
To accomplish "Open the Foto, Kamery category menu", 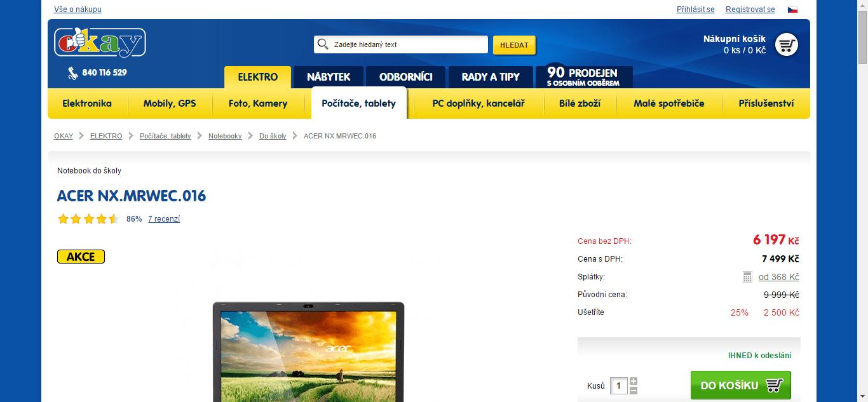I will pyautogui.click(x=258, y=104).
